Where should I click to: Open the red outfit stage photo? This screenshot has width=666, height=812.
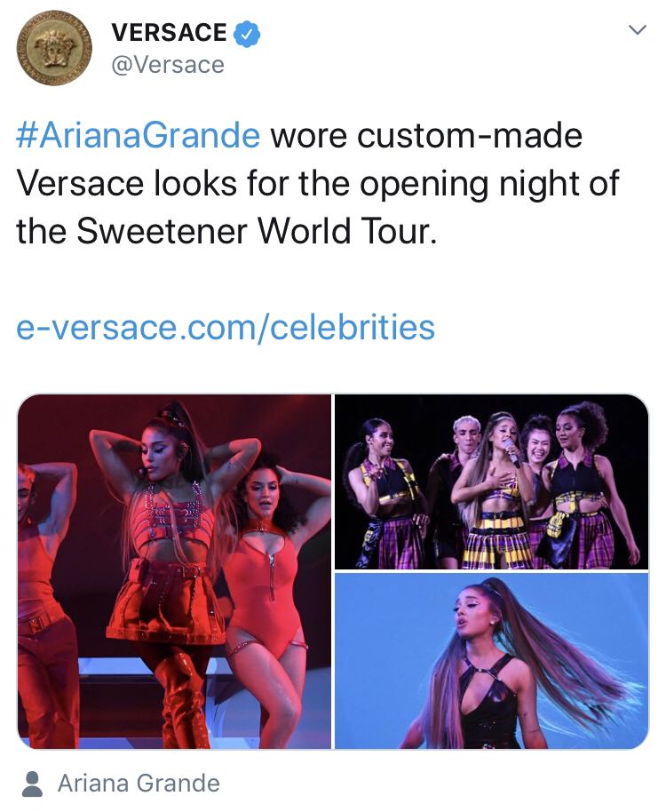[174, 572]
